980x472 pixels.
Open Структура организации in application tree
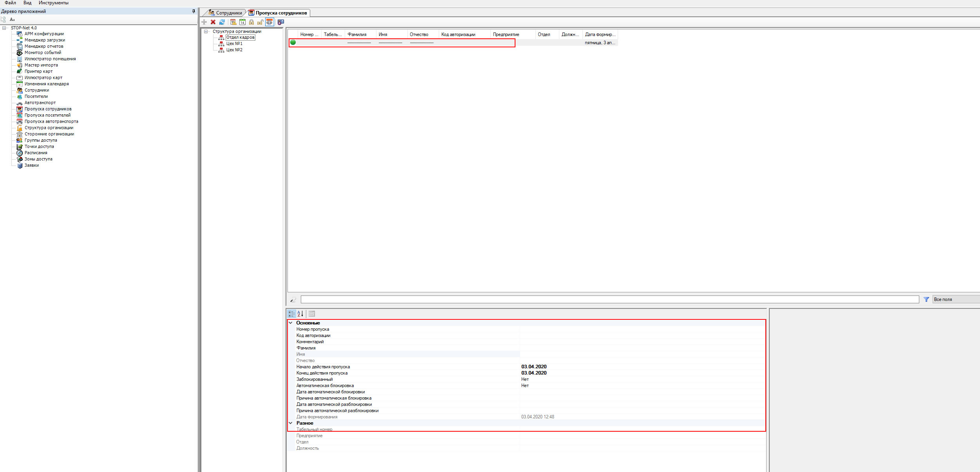pyautogui.click(x=49, y=128)
